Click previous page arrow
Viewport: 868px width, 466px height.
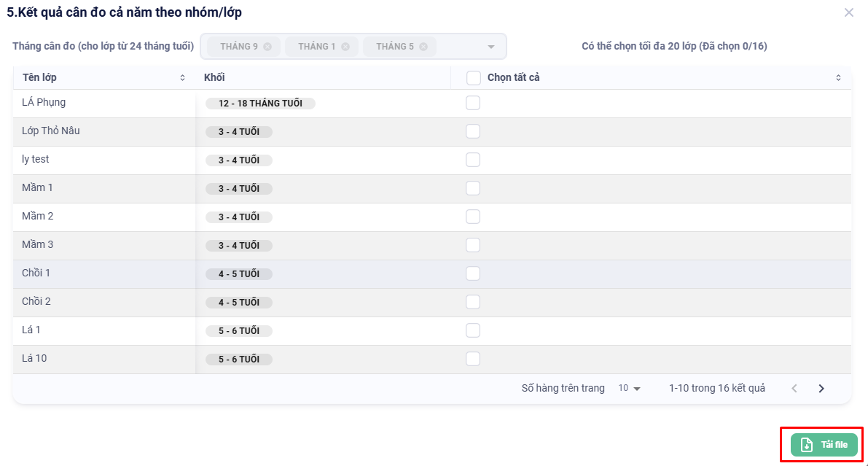pos(794,389)
